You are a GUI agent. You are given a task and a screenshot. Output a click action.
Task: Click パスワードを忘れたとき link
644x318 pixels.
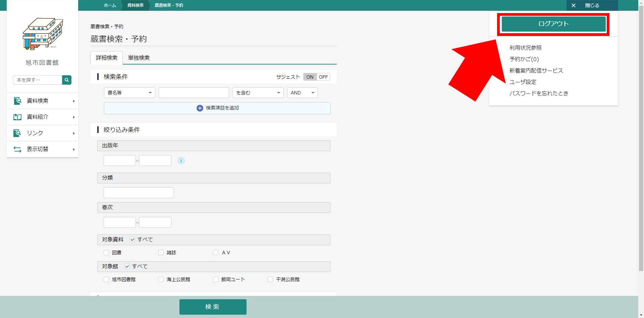pos(539,93)
